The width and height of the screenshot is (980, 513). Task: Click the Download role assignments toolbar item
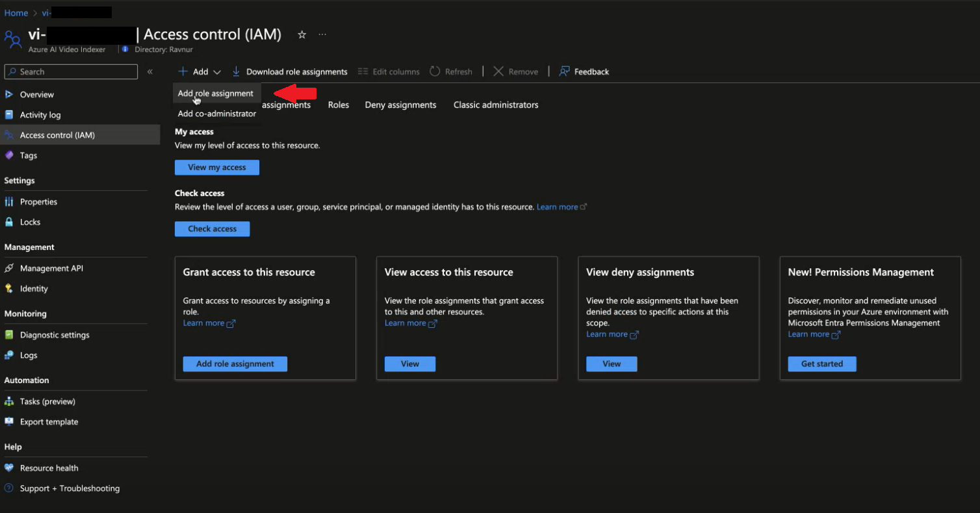click(x=290, y=72)
